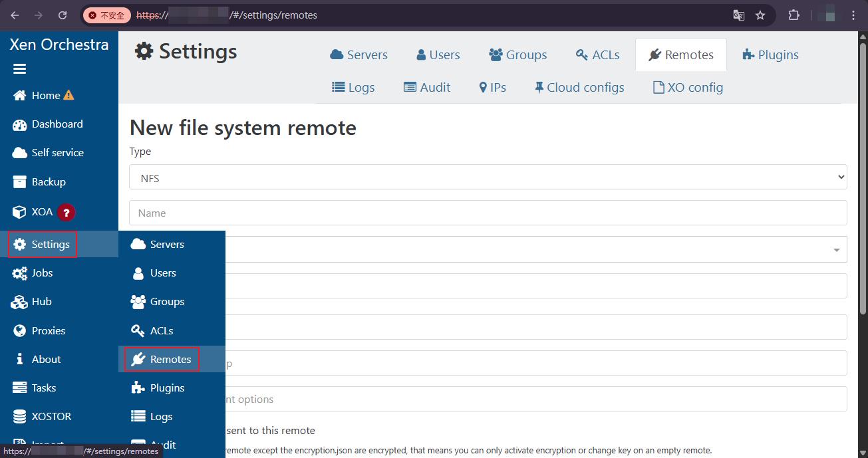868x458 pixels.
Task: Open the browser three-dot menu
Action: [853, 15]
